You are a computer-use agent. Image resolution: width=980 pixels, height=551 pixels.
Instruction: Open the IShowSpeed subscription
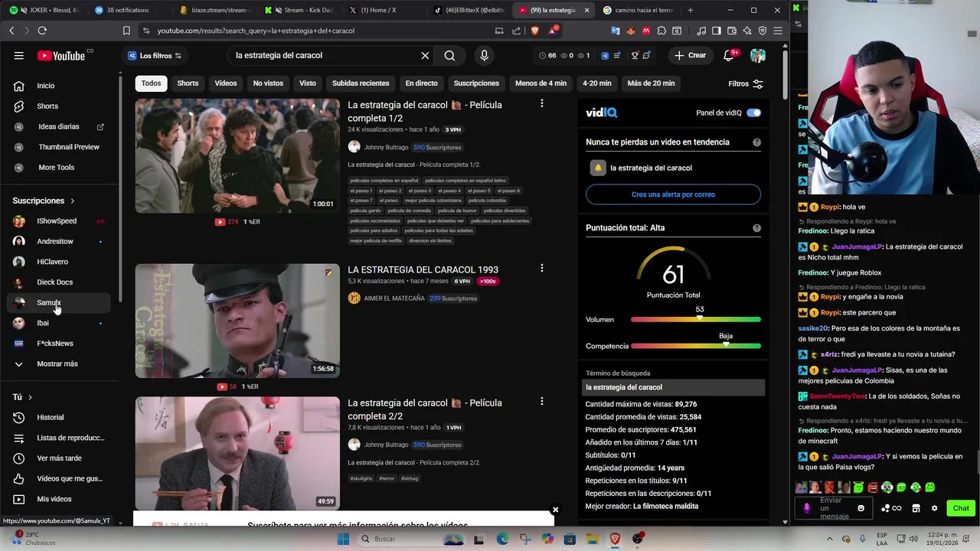coord(60,221)
